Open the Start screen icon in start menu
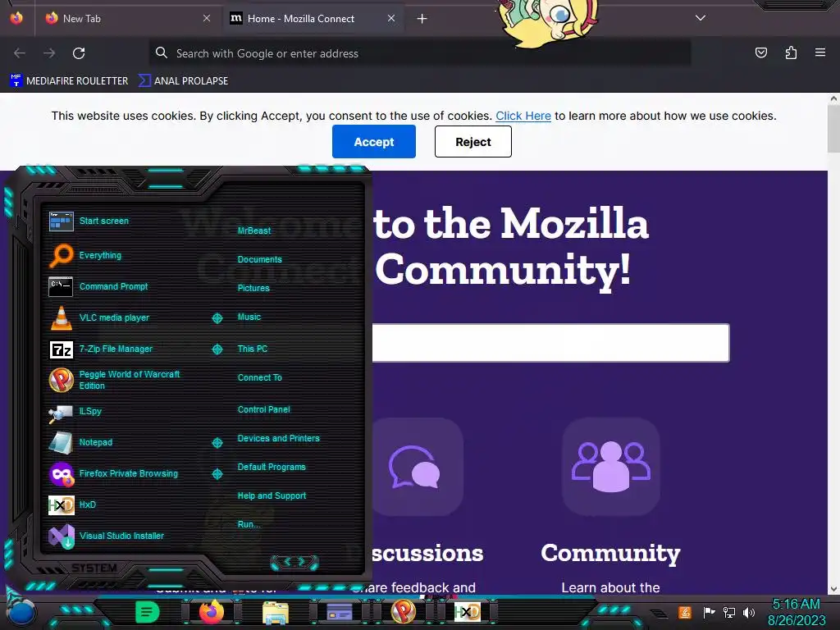The height and width of the screenshot is (630, 840). pos(61,221)
